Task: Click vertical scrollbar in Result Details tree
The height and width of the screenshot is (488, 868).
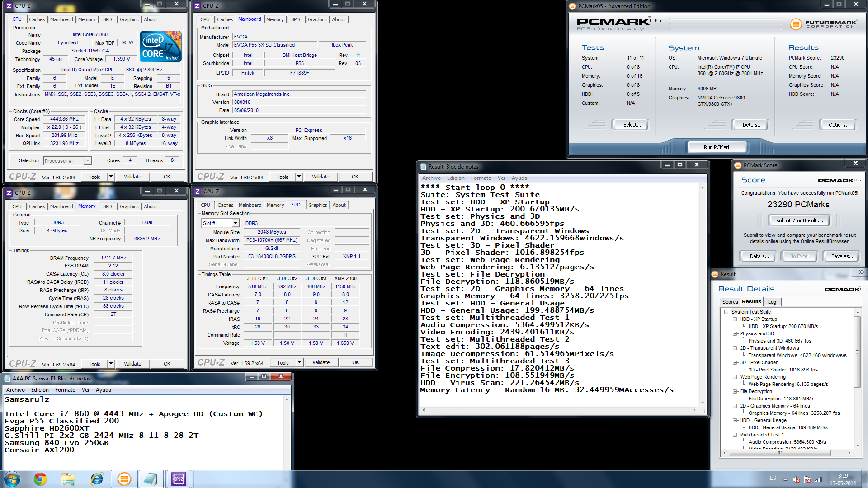Action: pos(857,352)
